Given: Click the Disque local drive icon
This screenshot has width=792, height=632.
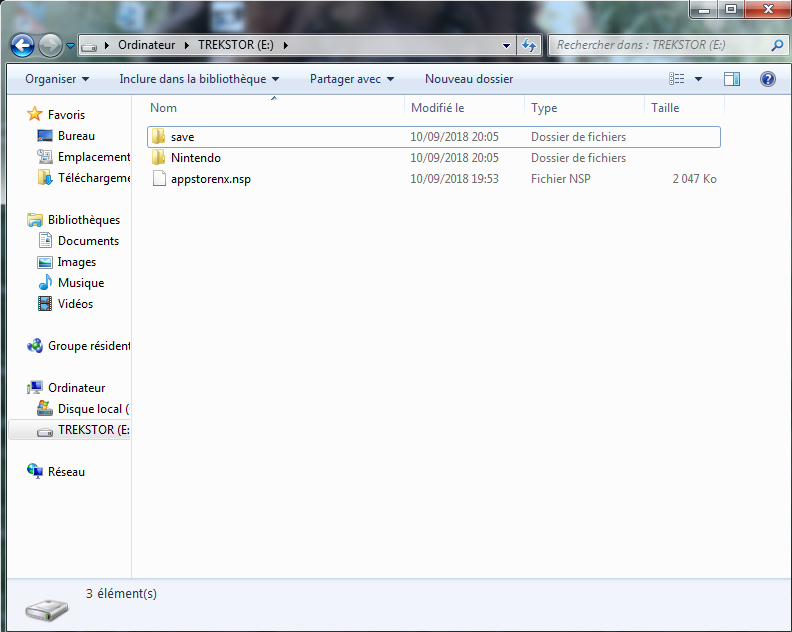Looking at the screenshot, I should (44, 408).
